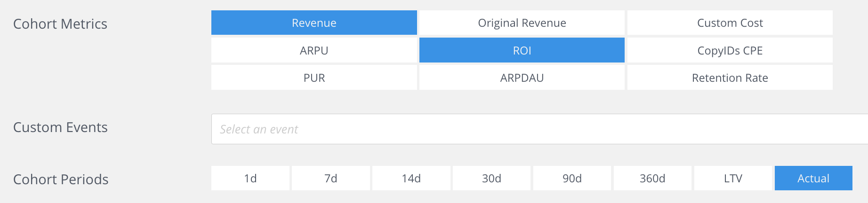The width and height of the screenshot is (868, 203).
Task: Set cohort period to 90d
Action: tap(572, 178)
